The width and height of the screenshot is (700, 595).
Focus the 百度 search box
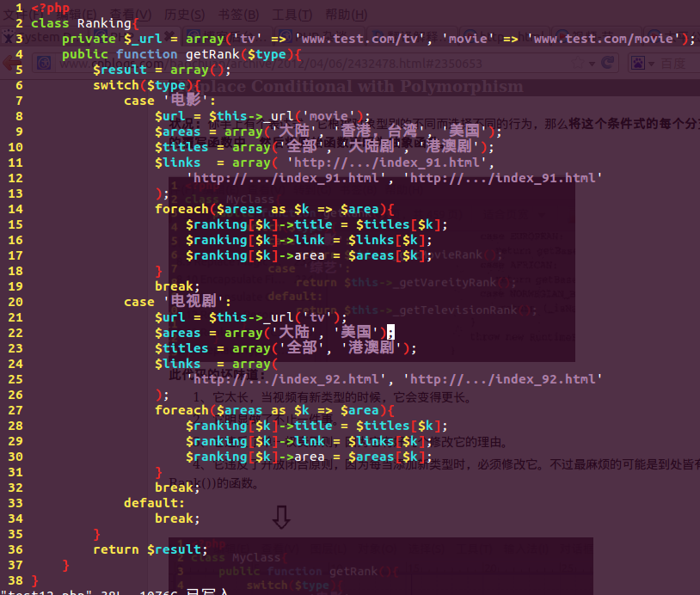(675, 63)
